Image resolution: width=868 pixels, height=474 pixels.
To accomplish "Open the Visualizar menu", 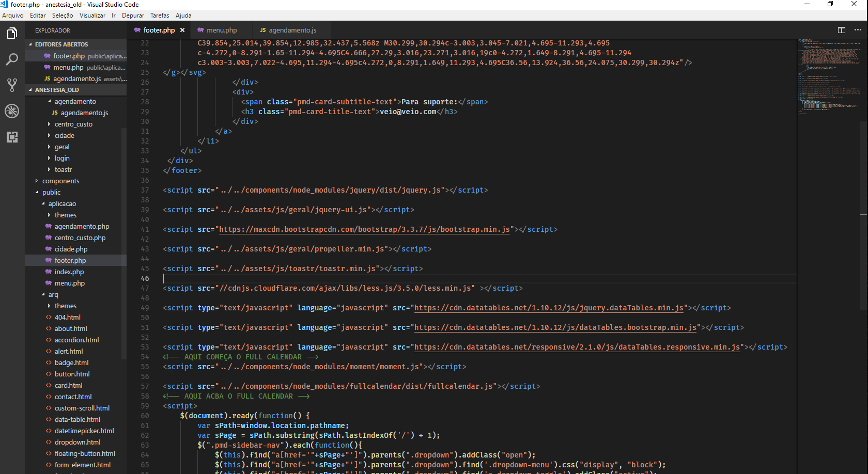I will coord(92,15).
